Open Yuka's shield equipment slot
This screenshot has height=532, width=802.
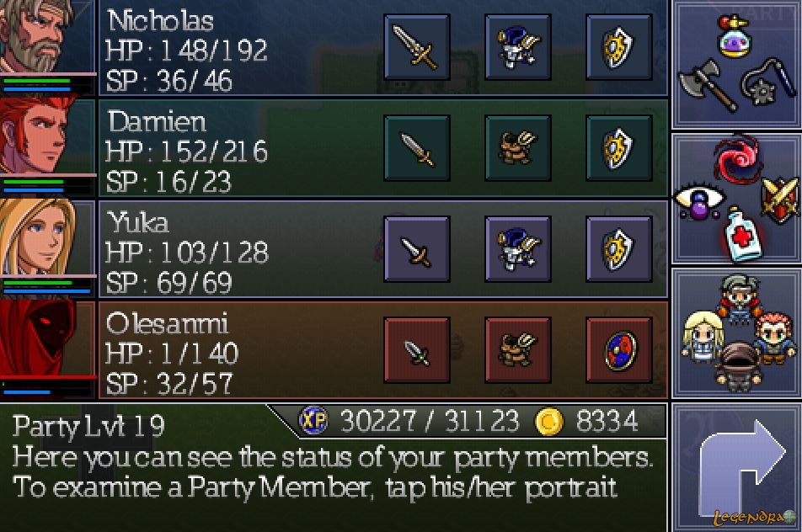(x=619, y=249)
